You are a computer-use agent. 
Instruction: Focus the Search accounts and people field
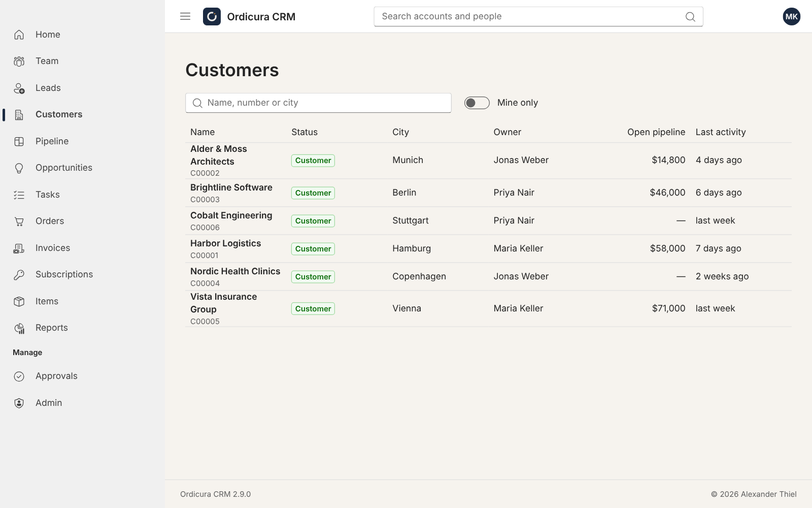(538, 16)
